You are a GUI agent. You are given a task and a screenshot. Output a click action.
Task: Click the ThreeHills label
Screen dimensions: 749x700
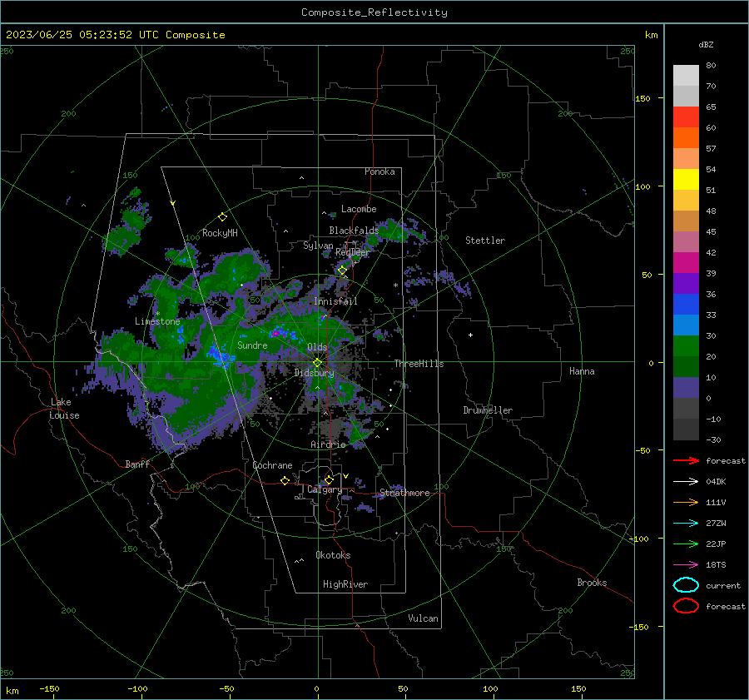(x=419, y=364)
